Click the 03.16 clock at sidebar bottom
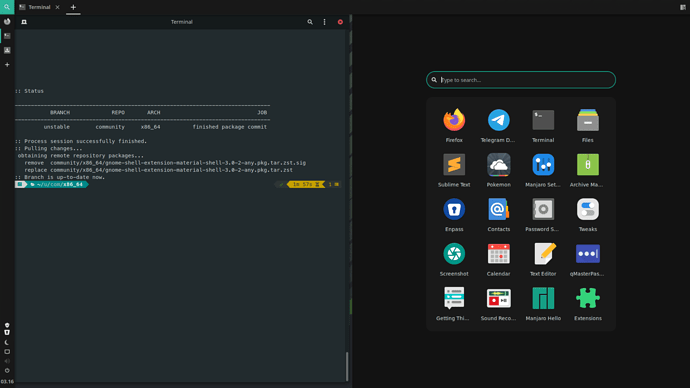The width and height of the screenshot is (690, 388). (7, 381)
